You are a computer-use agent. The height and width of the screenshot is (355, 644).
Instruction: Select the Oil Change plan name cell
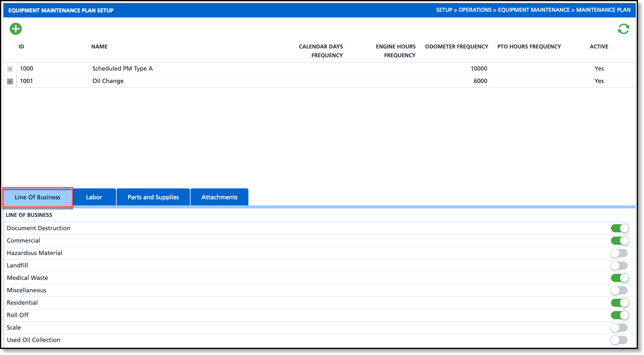pos(108,81)
